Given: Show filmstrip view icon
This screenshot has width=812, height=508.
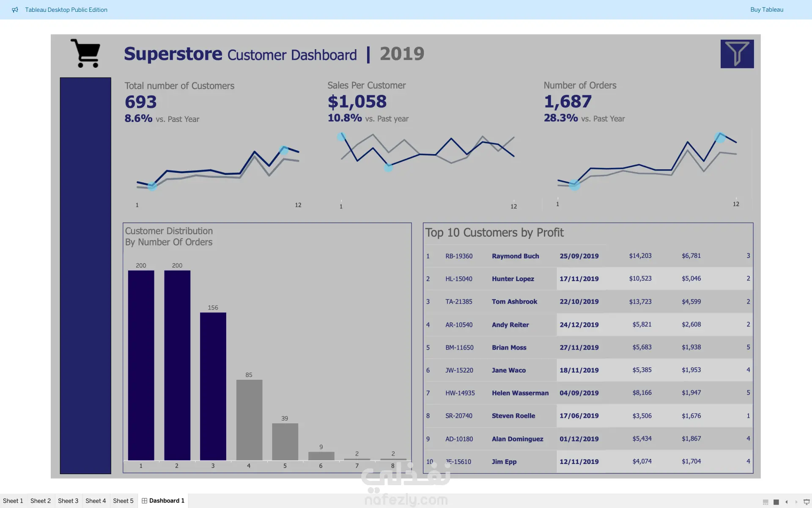Looking at the screenshot, I should (x=765, y=502).
